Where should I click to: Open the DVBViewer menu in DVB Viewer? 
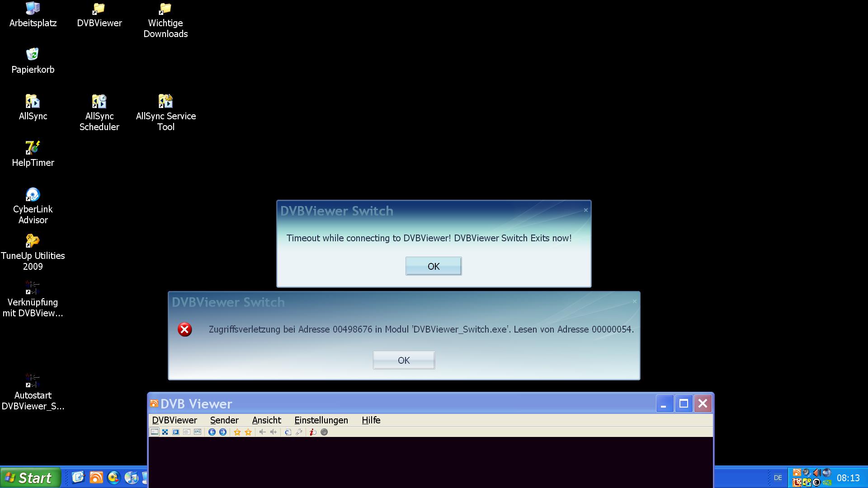(x=175, y=420)
